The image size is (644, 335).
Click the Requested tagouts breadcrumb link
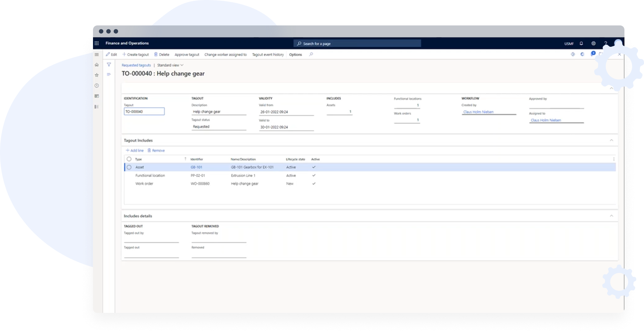(136, 65)
